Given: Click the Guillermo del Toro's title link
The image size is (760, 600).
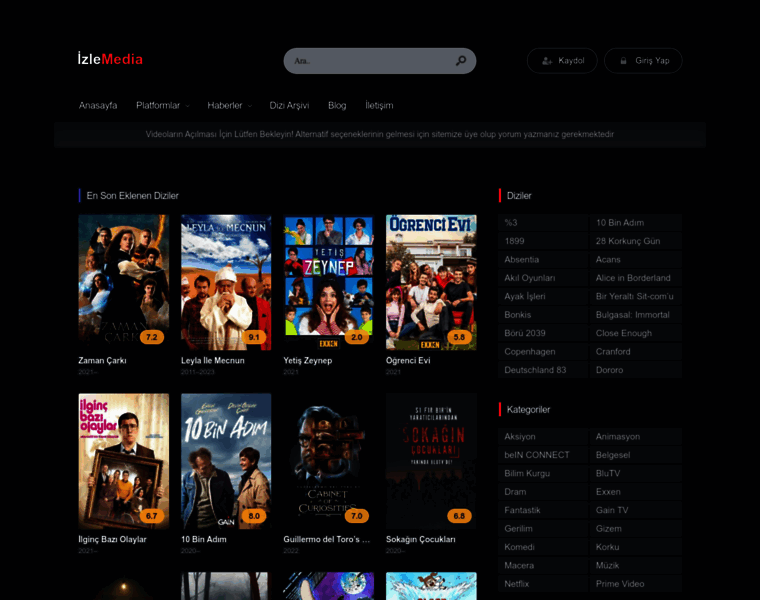Looking at the screenshot, I should [x=327, y=539].
